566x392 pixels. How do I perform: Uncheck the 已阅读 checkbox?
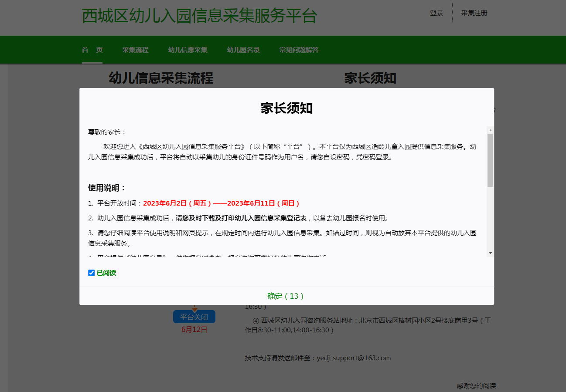[92, 273]
